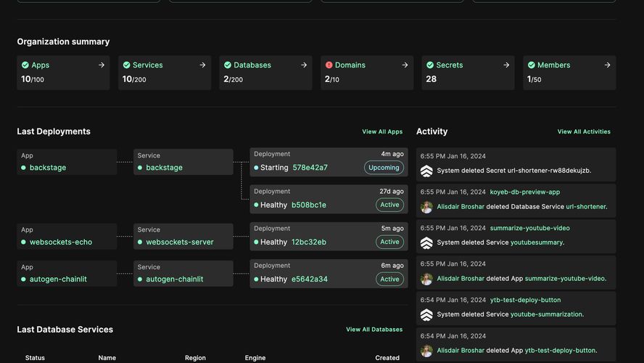
Task: Open View All Apps link
Action: pos(382,132)
